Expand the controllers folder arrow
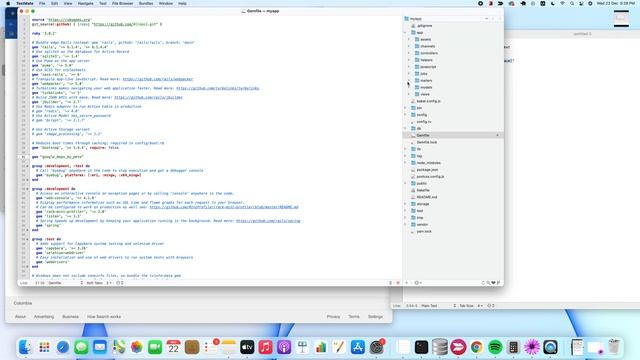Screen dimensions: 640x360 [409, 53]
